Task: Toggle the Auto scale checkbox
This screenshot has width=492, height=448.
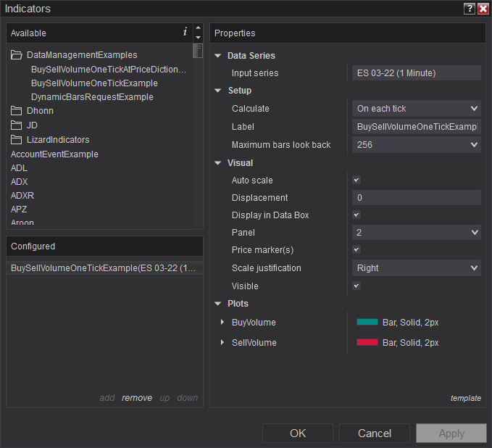Action: (x=357, y=180)
